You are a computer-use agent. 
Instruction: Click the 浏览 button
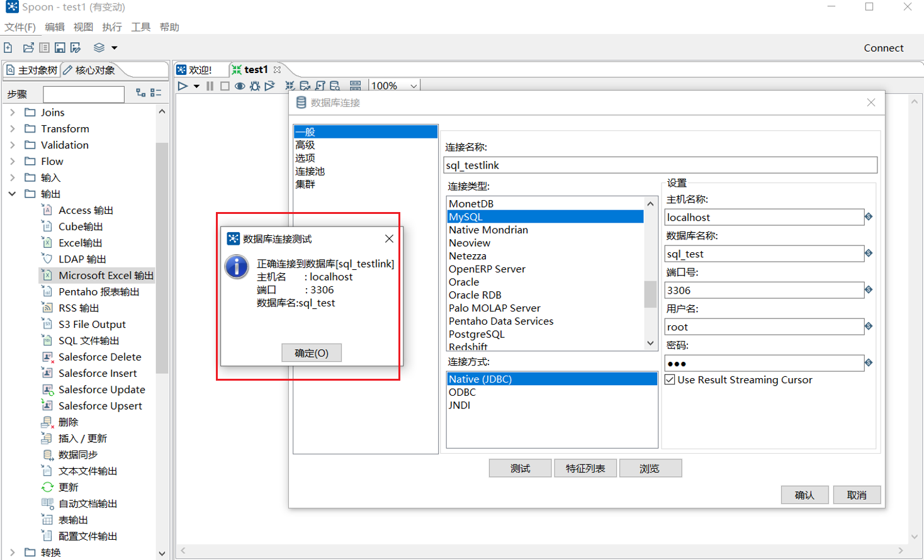pyautogui.click(x=650, y=468)
